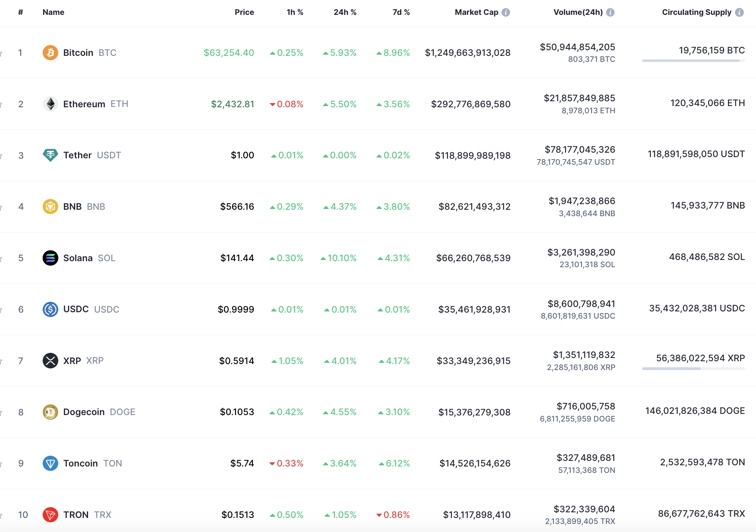This screenshot has width=756, height=532.
Task: Click the Dogecoin logo icon
Action: [50, 412]
